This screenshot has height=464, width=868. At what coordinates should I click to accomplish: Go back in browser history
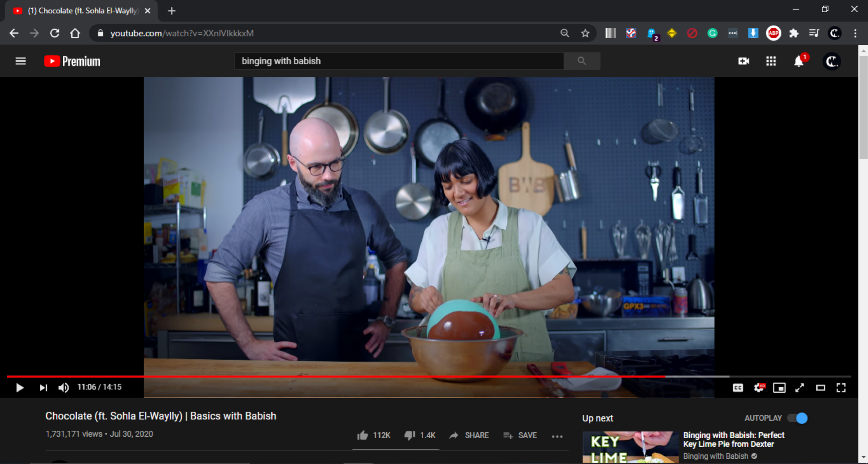point(14,33)
